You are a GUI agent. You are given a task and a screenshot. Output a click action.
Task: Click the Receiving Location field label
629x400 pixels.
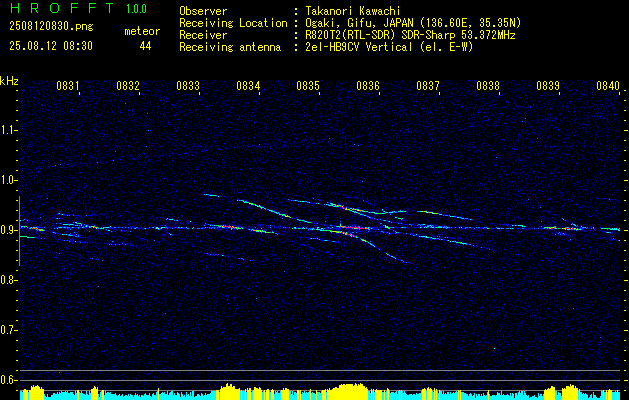[x=233, y=23]
